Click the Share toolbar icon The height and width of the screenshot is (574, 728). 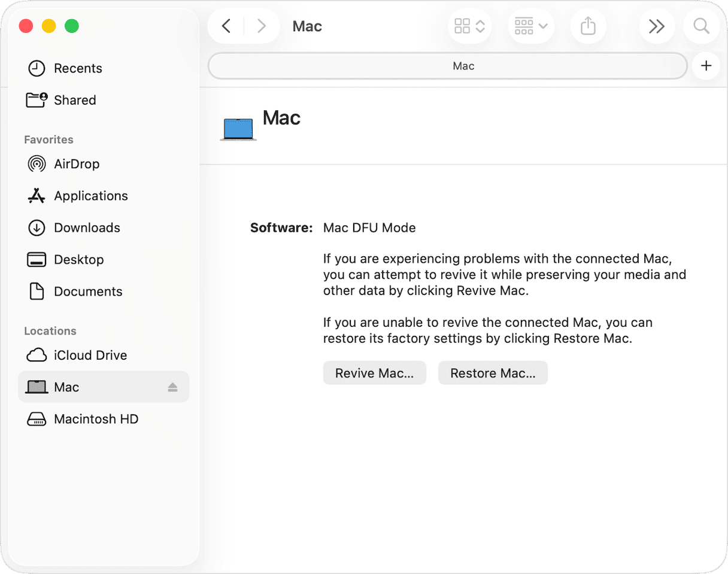click(588, 26)
